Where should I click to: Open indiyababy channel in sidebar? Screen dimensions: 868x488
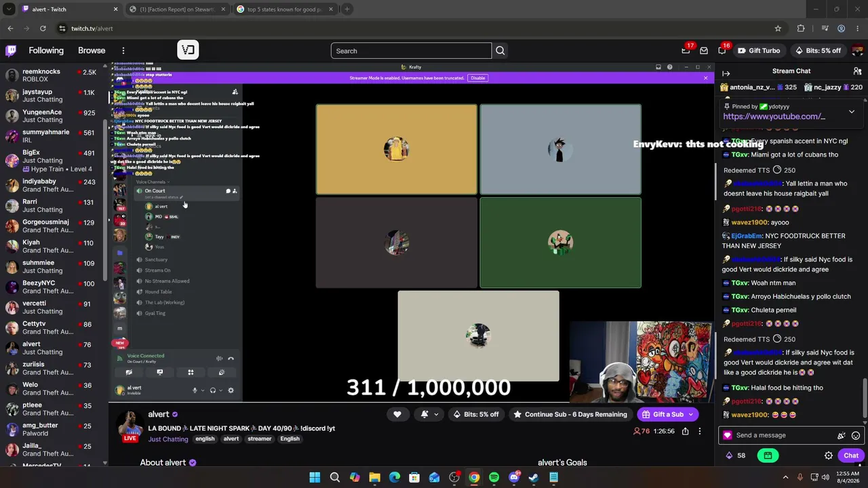click(53, 186)
